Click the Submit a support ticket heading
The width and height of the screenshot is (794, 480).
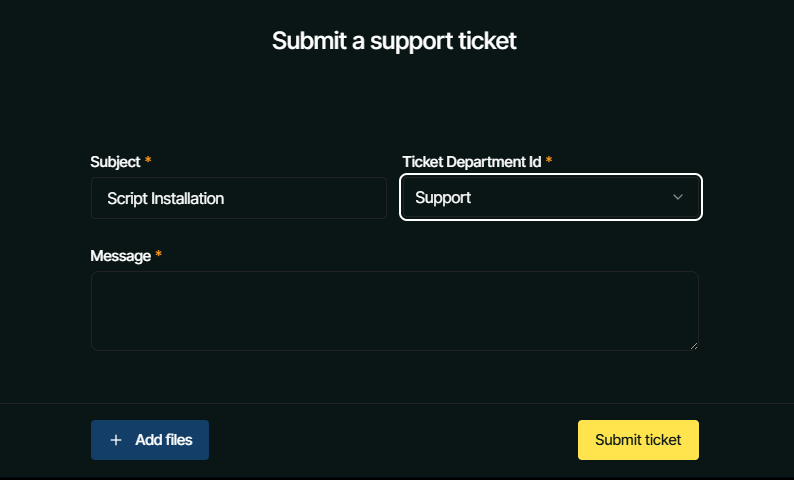(x=394, y=41)
